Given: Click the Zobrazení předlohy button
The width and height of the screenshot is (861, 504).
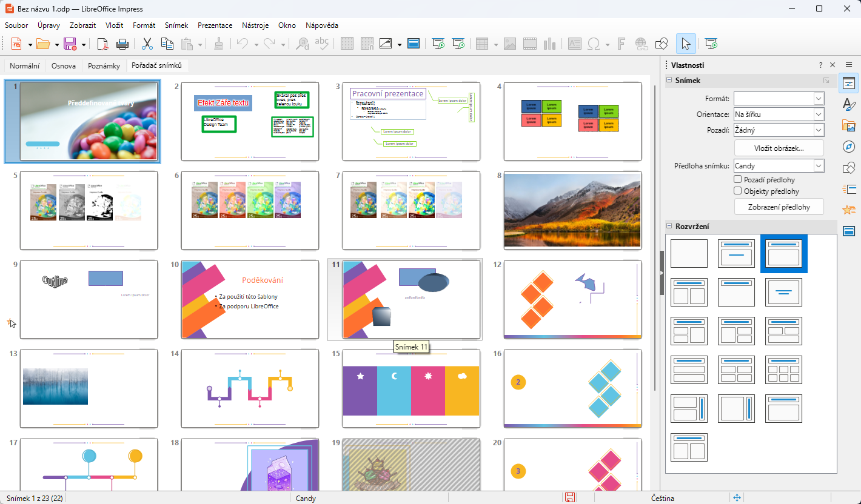Looking at the screenshot, I should (779, 207).
